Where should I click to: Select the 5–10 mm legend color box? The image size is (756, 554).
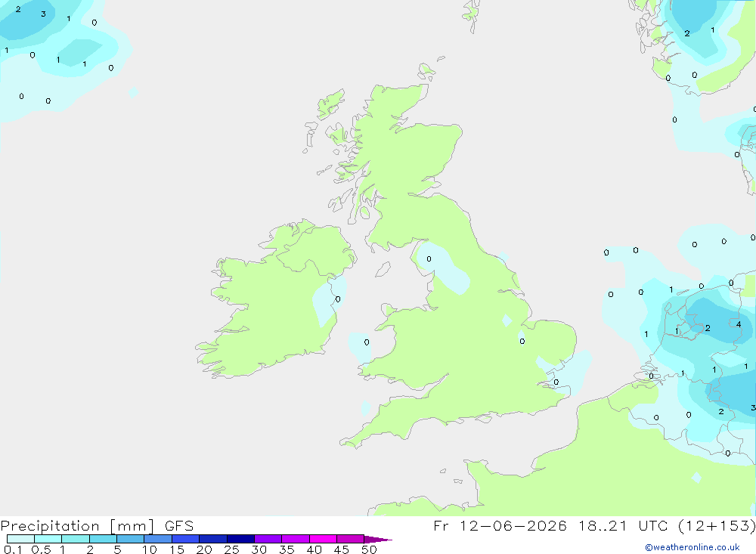tap(130, 539)
